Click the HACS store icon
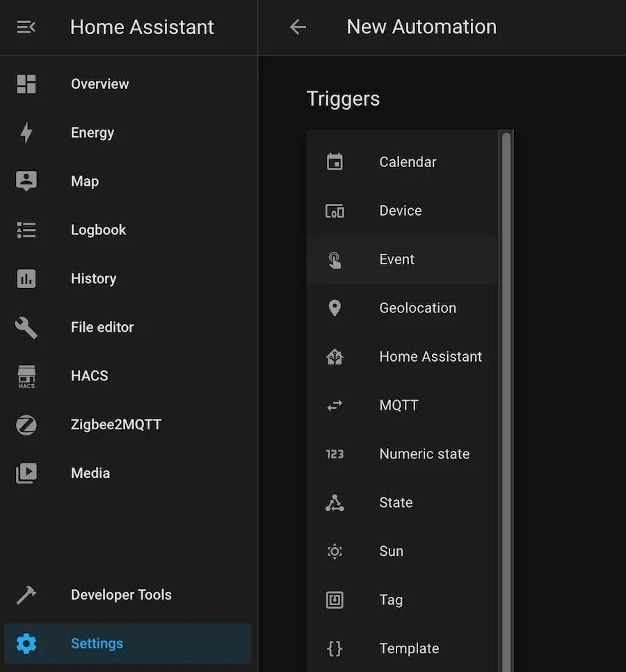This screenshot has width=626, height=672. tap(26, 376)
